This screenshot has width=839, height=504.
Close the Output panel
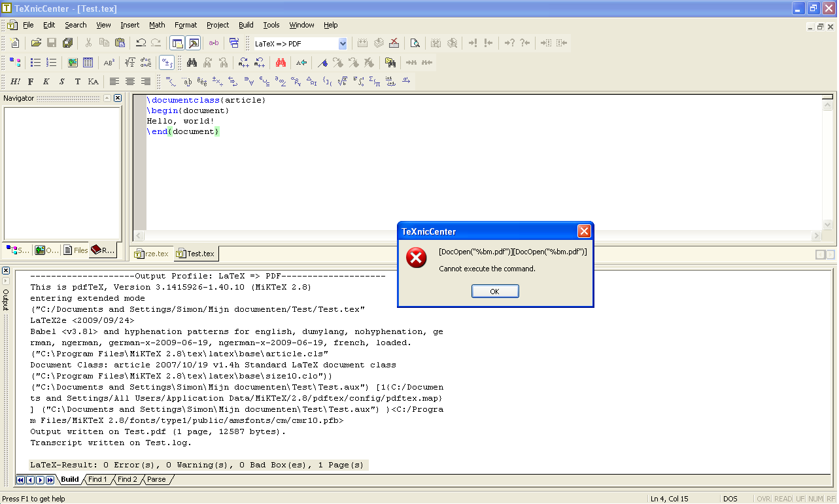6,271
